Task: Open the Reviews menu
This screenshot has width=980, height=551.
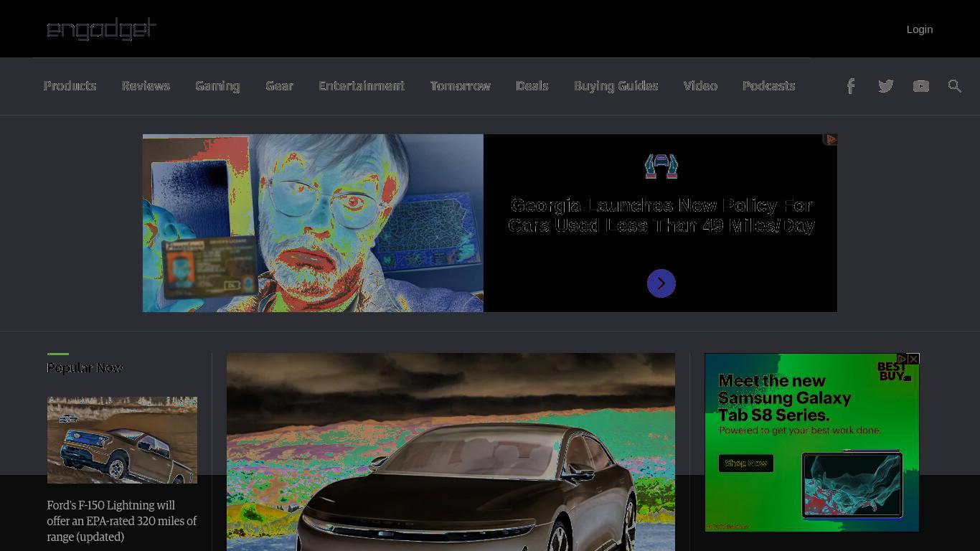Action: 146,86
